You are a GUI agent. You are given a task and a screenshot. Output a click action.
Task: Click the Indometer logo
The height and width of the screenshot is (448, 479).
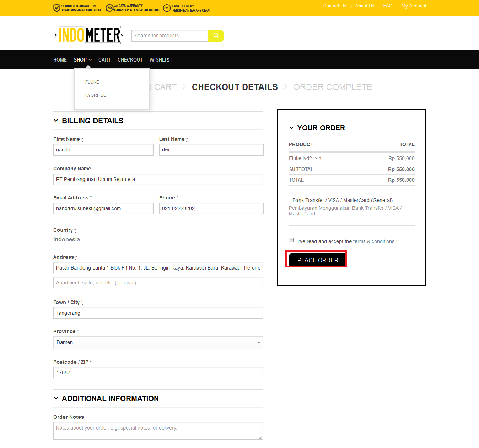tap(89, 35)
